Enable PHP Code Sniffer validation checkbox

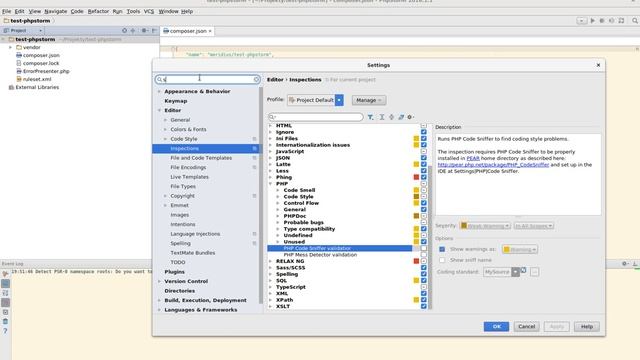(424, 248)
